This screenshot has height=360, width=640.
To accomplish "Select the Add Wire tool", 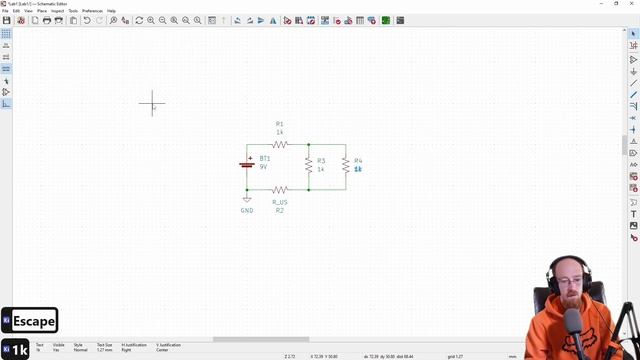I will 633,83.
